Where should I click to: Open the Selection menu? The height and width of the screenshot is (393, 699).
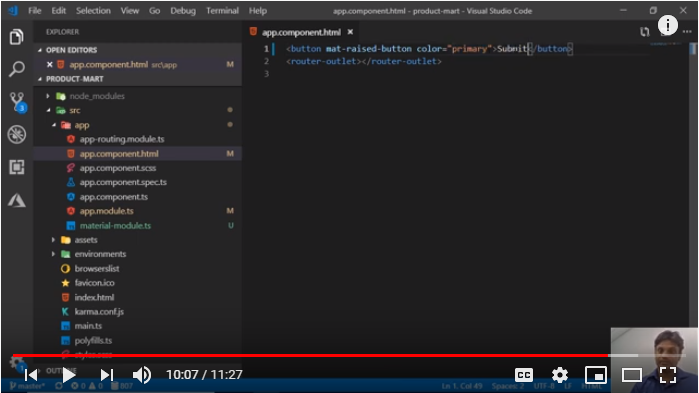coord(93,11)
